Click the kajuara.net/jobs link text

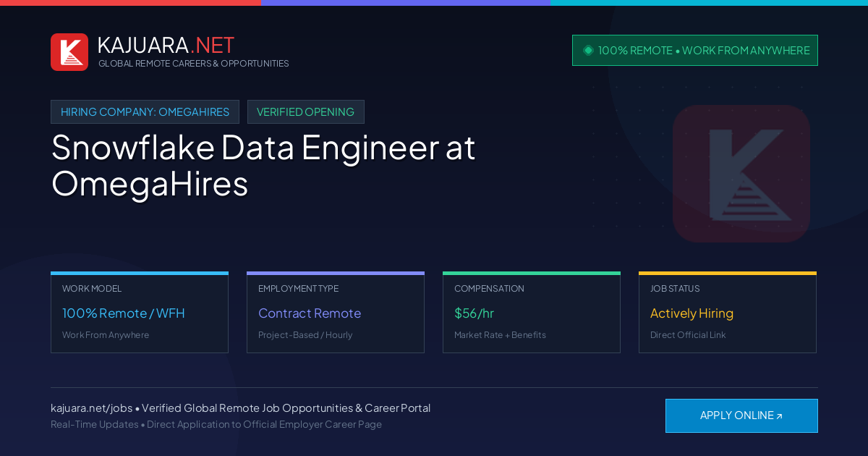[91, 408]
